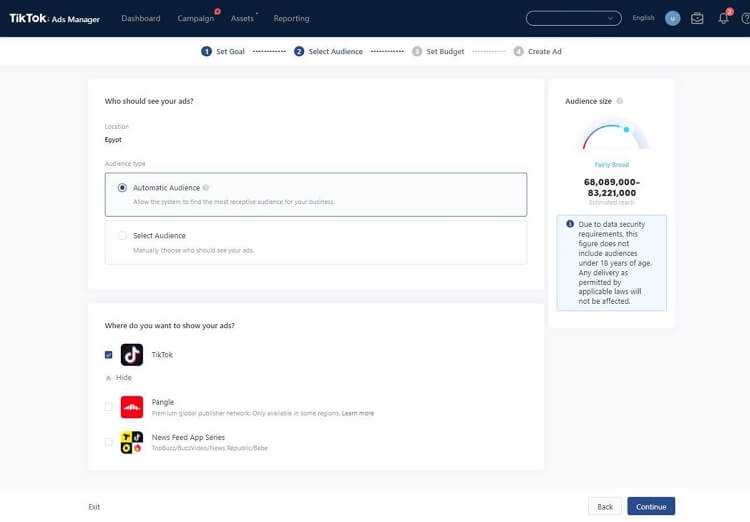750x522 pixels.
Task: Click the TikTok app placement icon
Action: pos(132,355)
